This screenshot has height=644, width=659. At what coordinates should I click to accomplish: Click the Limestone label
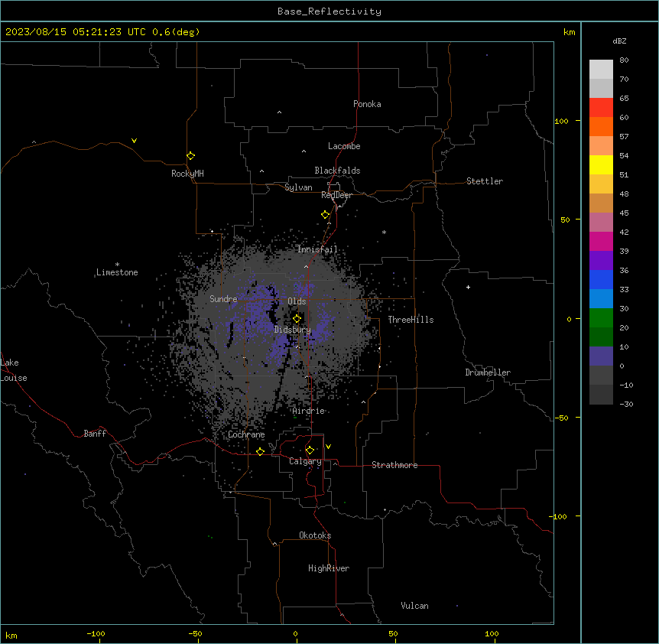pyautogui.click(x=117, y=272)
